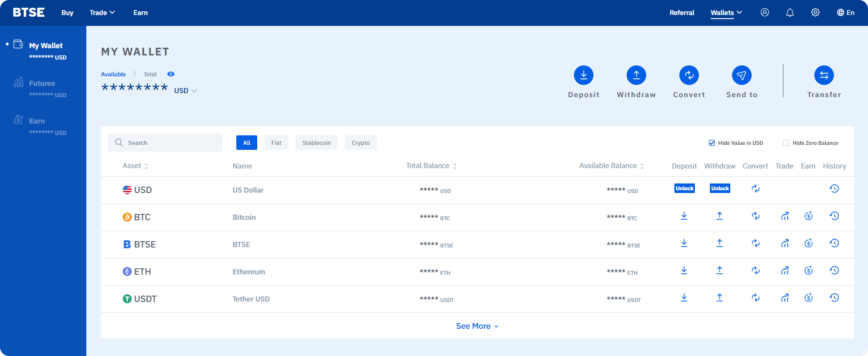Click Unlock under the Withdraw column
The height and width of the screenshot is (356, 868).
pos(720,188)
